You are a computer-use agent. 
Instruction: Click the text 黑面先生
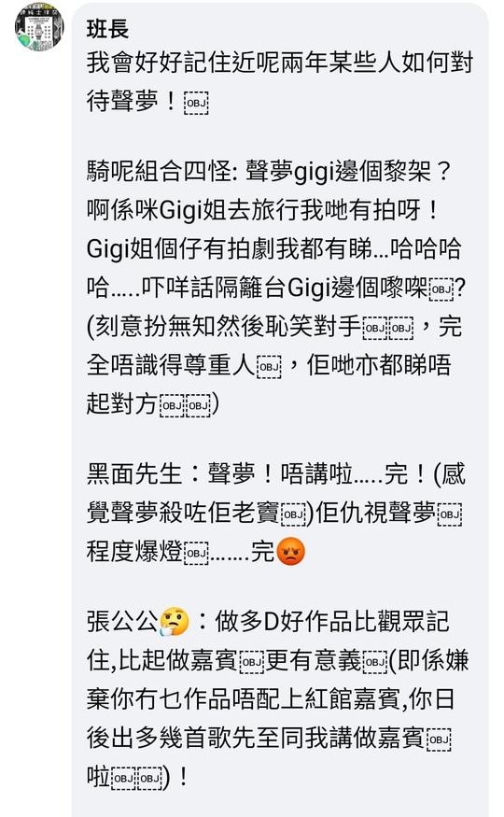coord(134,474)
